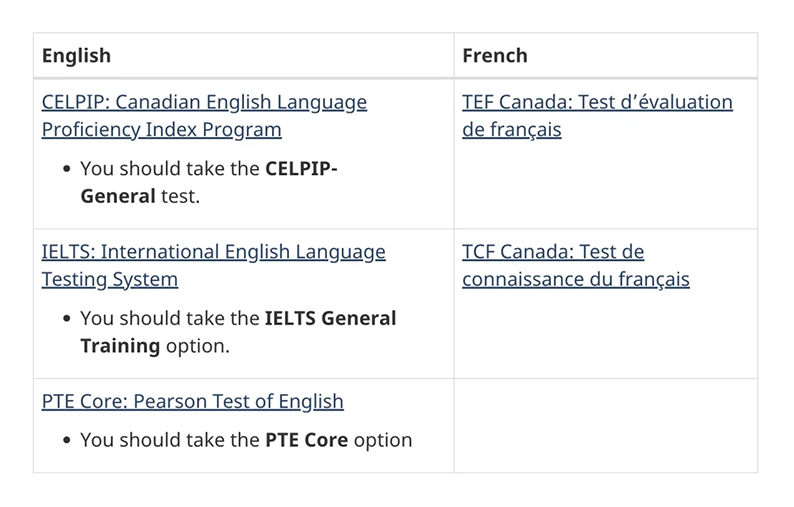
Task: Click the bold PTE Core text in bullet
Action: click(306, 440)
